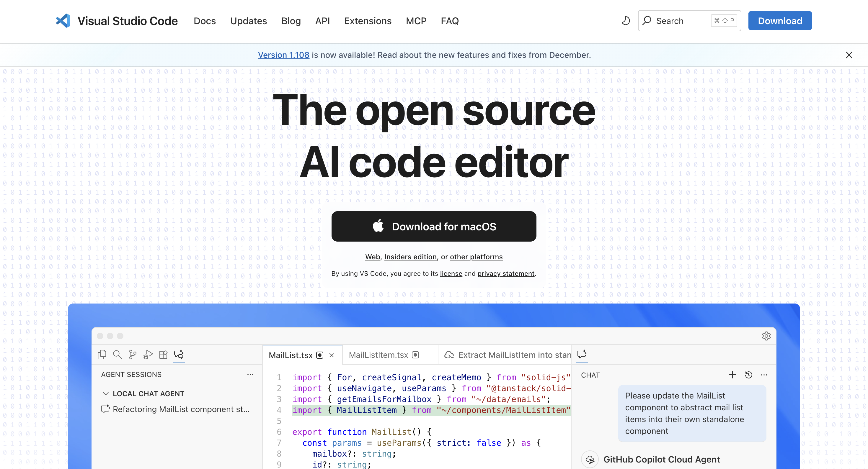
Task: Switch to the MailListItem.tsx tab
Action: [x=378, y=355]
